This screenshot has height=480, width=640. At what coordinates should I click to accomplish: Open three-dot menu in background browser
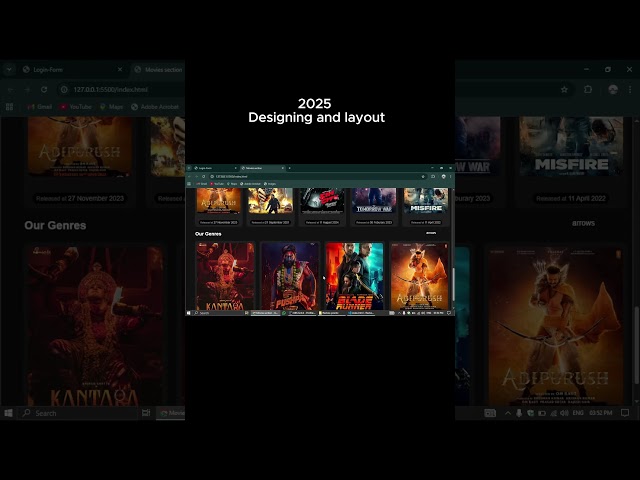(x=630, y=89)
